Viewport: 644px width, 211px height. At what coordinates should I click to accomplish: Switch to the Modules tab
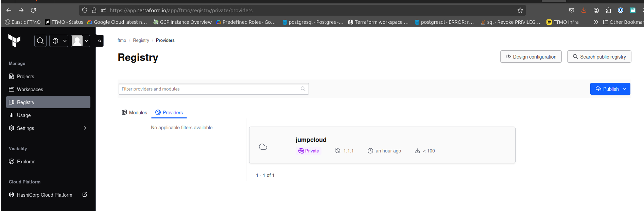click(135, 113)
